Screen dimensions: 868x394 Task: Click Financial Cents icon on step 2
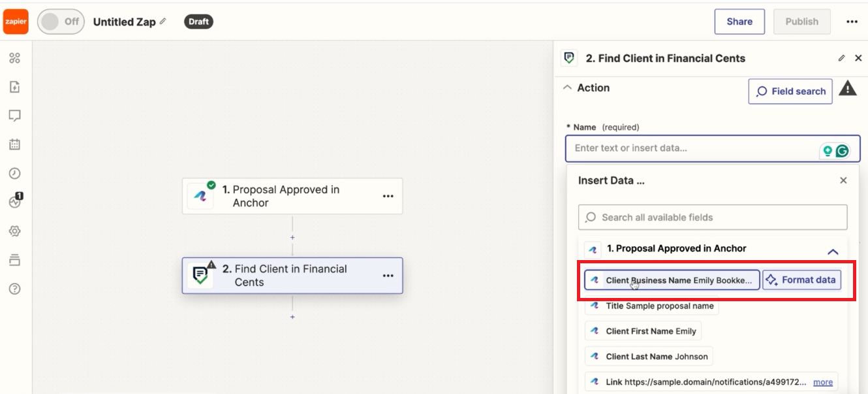(x=200, y=276)
